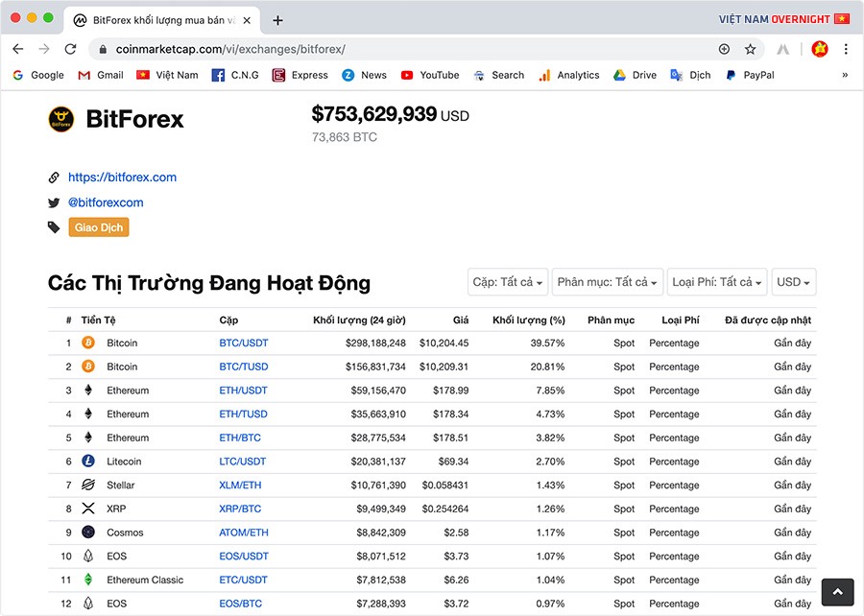Click the browser forward arrow
The height and width of the screenshot is (616, 864).
tap(44, 49)
